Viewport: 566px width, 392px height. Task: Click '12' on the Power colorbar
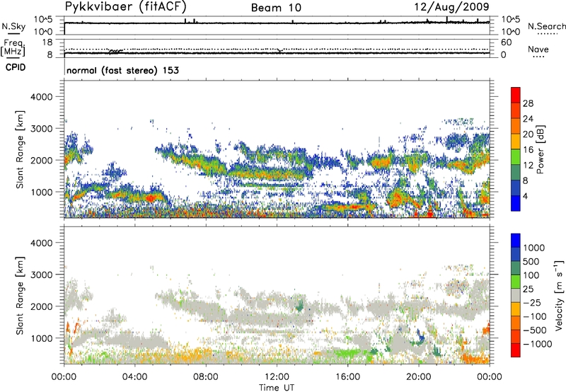[x=528, y=166]
